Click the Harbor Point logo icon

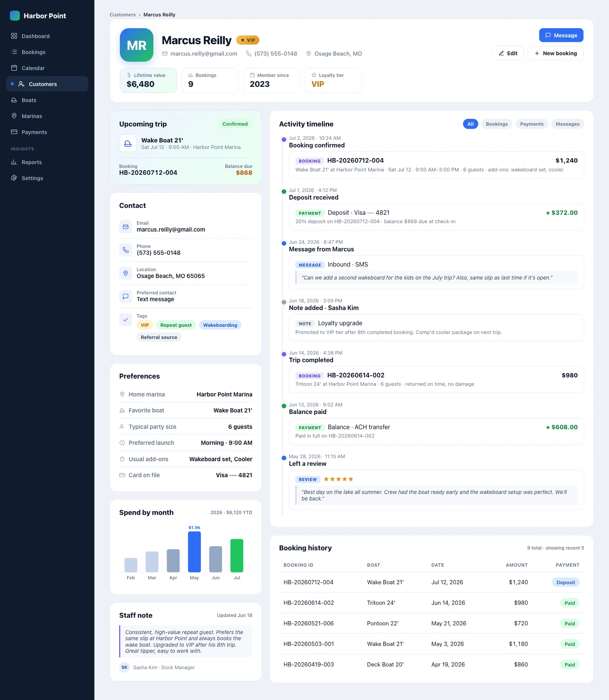[15, 16]
